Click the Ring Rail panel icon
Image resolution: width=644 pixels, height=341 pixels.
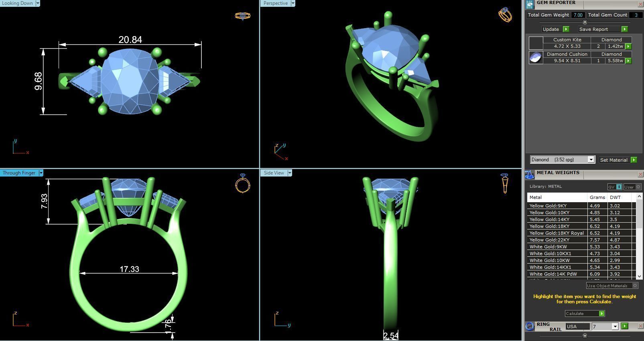[x=530, y=326]
